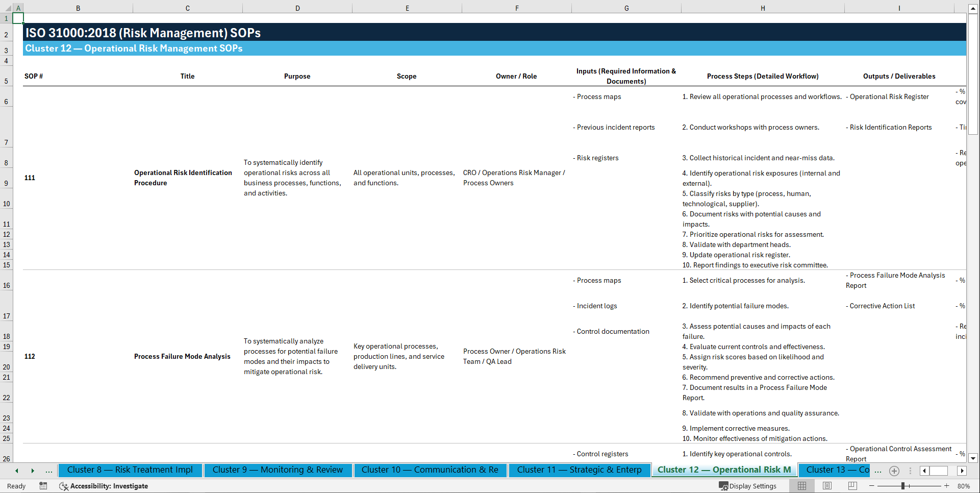Switch to Normal view in status bar

(801, 486)
